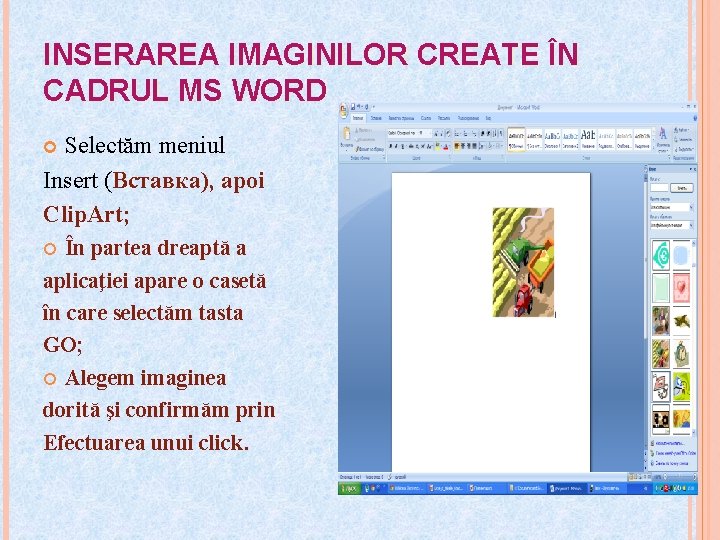Click the text highlight color button
This screenshot has width=720, height=540.
click(x=439, y=146)
